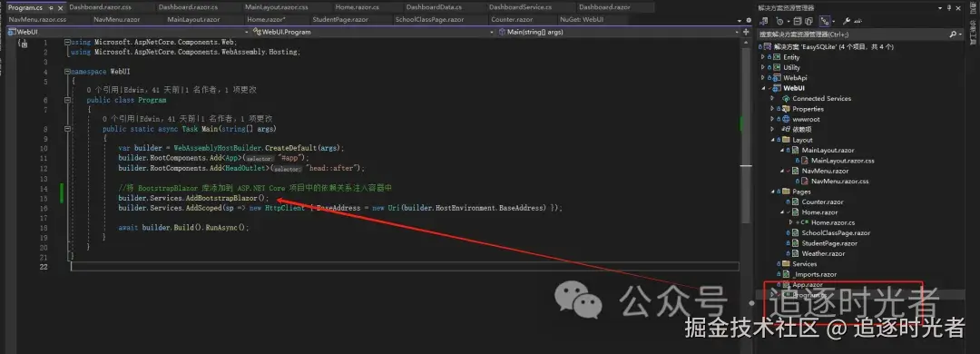Open the Home.razor.cs tab
980x354 pixels.
[357, 7]
